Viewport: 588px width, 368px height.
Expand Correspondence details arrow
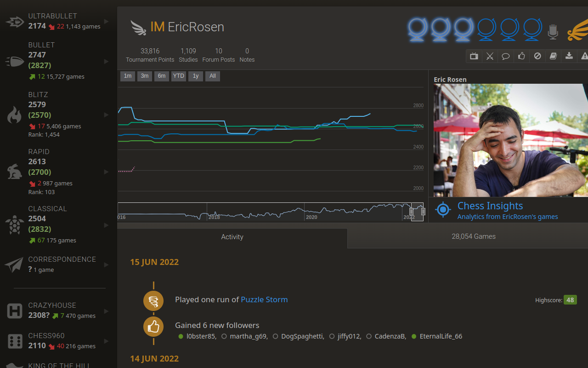(106, 264)
